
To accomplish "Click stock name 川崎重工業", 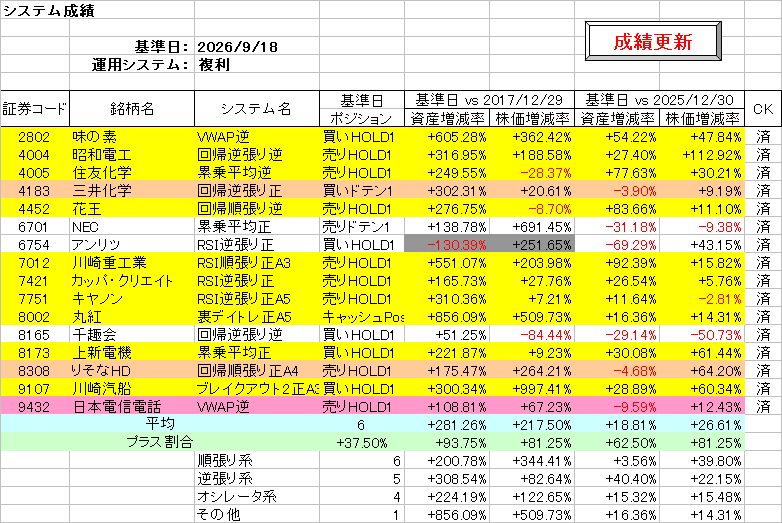I will pos(109,263).
